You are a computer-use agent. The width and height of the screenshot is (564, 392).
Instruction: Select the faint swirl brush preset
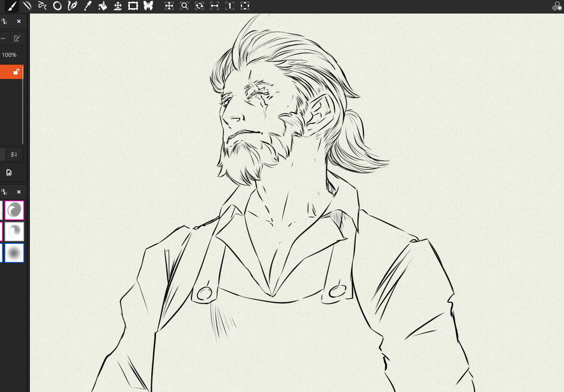[x=14, y=232]
